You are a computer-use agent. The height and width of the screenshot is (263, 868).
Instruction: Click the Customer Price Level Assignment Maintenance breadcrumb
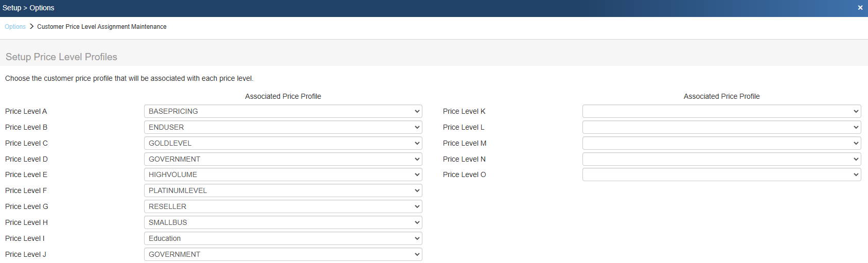click(102, 27)
